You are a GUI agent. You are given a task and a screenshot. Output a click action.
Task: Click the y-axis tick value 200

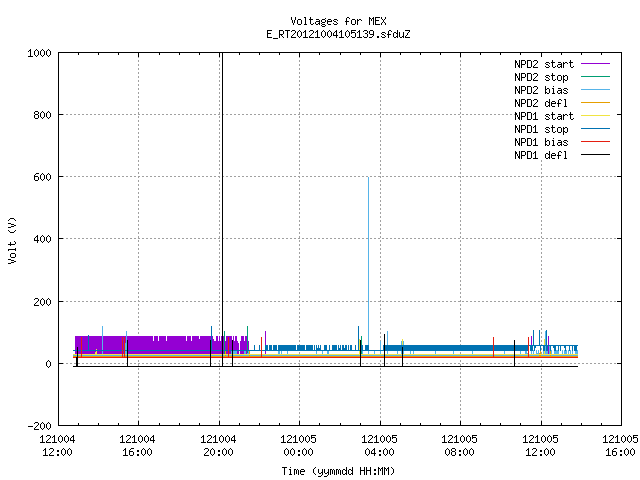coord(42,302)
